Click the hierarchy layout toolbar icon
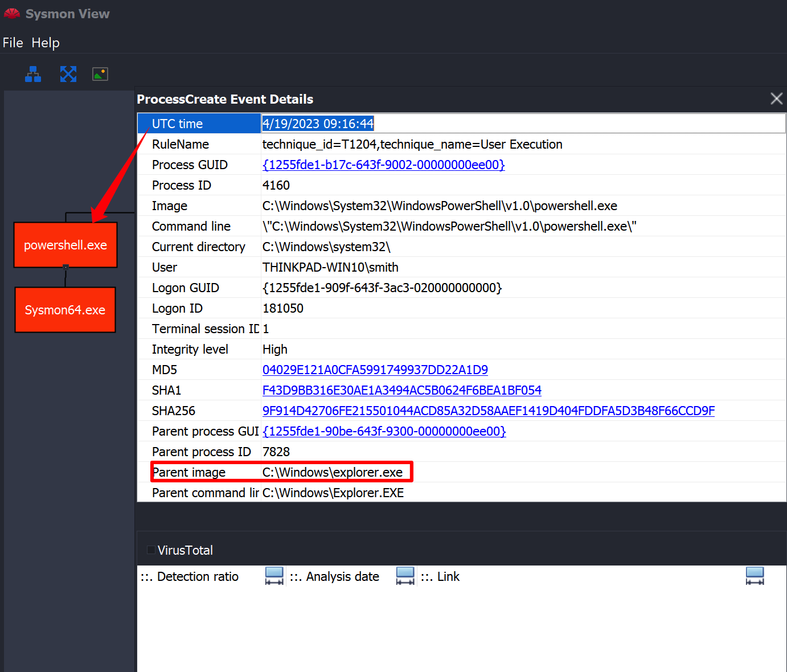Screen dimensions: 787x672 coord(33,74)
